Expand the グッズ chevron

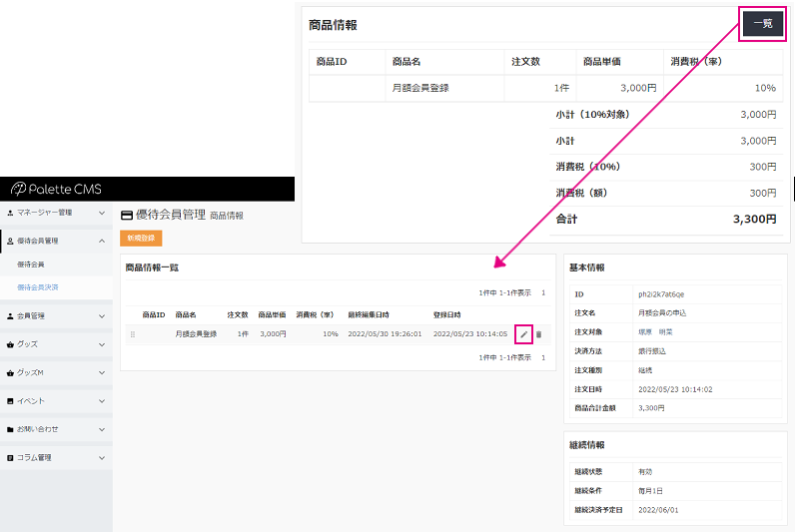pos(102,344)
